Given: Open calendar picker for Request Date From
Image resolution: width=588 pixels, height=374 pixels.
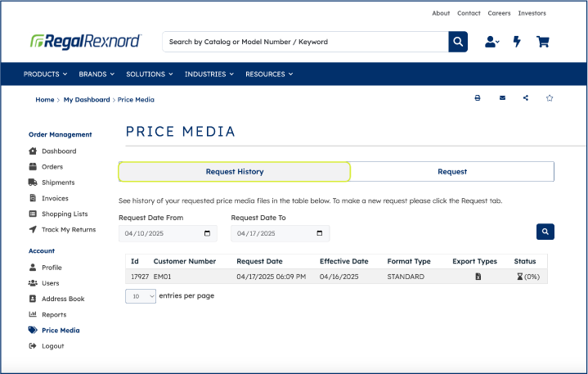Looking at the screenshot, I should pyautogui.click(x=207, y=233).
